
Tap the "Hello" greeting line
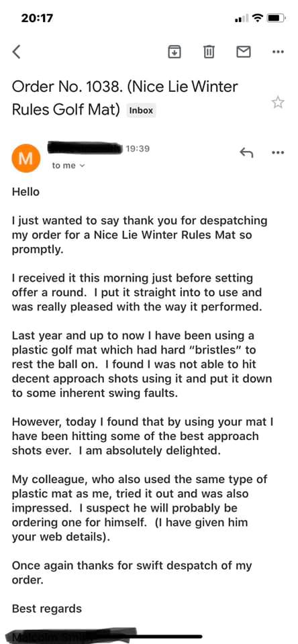click(26, 192)
